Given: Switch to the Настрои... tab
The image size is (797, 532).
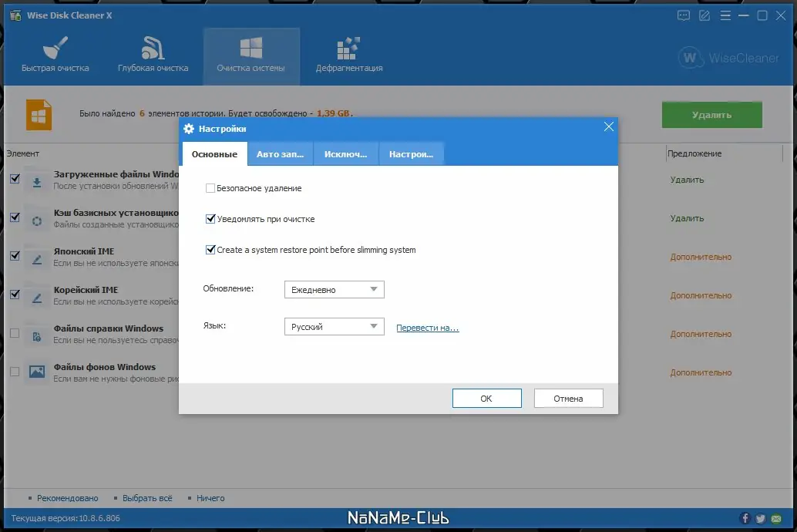Looking at the screenshot, I should click(x=411, y=154).
